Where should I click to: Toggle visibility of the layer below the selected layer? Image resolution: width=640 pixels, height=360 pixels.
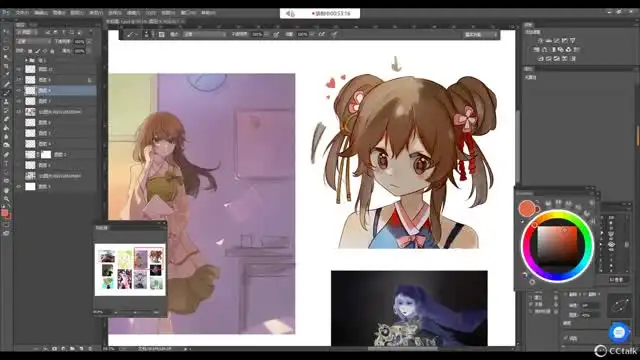[19, 101]
